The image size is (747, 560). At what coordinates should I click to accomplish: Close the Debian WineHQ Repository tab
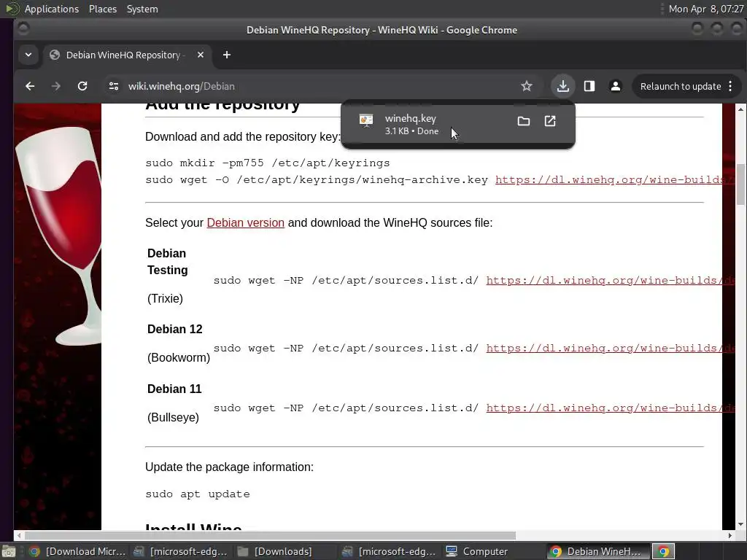coord(201,55)
